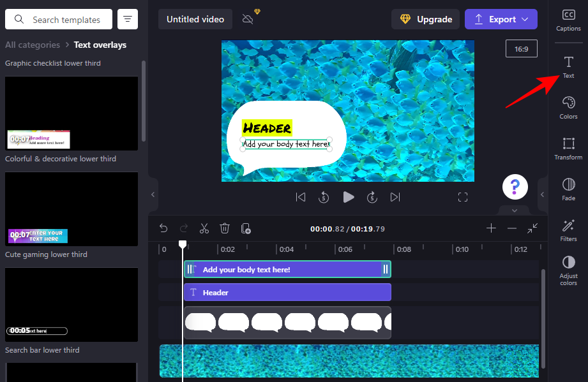
Task: Open the Adjust colors panel
Action: click(568, 270)
